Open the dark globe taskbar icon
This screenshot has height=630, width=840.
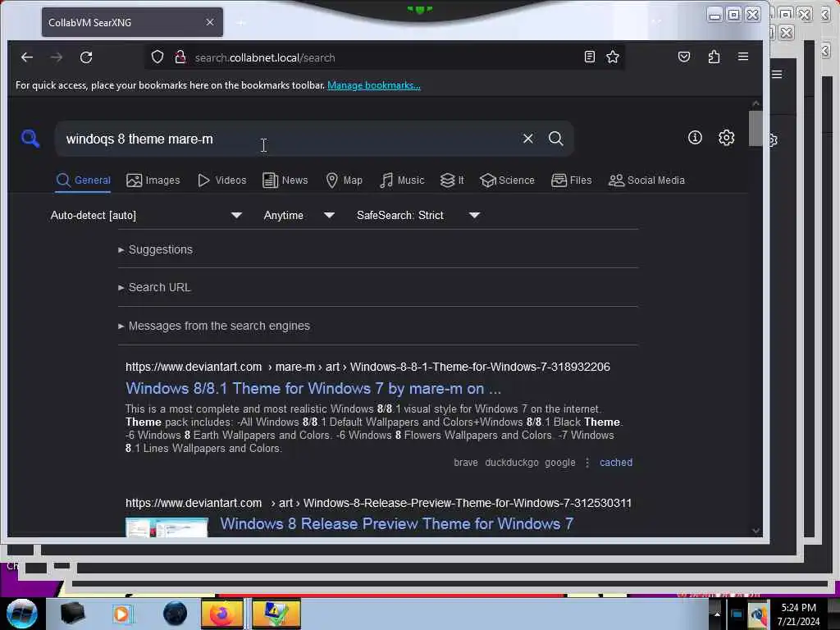pyautogui.click(x=176, y=614)
